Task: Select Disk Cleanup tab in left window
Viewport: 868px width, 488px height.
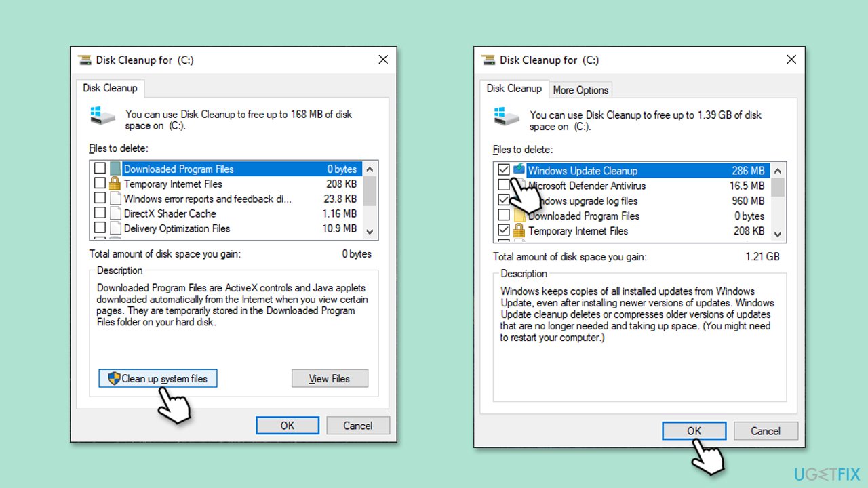Action: (x=110, y=88)
